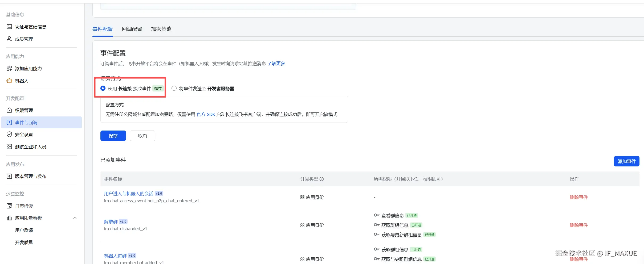Screen dimensions: 644x264
Task: Click the 所需权限 column header
Action: pos(408,179)
